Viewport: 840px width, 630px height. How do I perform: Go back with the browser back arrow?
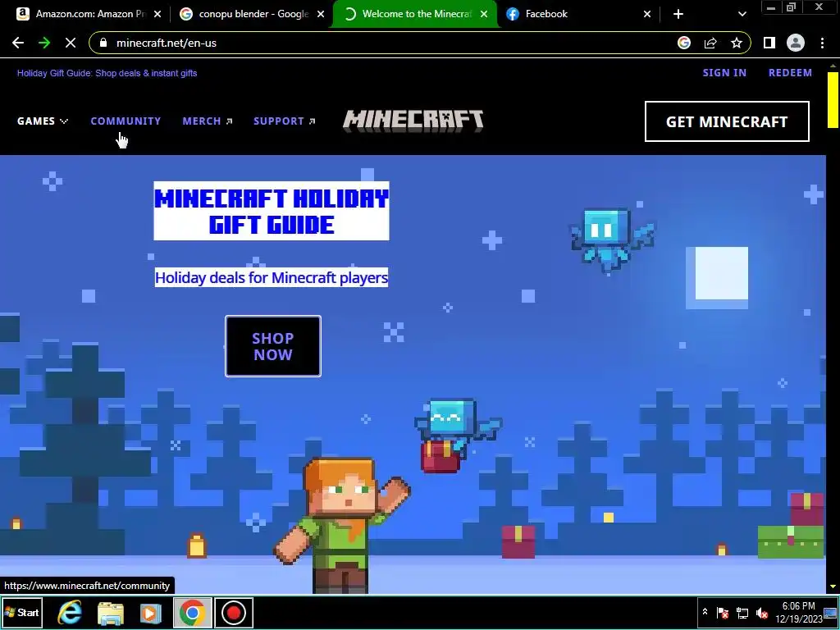coord(18,43)
